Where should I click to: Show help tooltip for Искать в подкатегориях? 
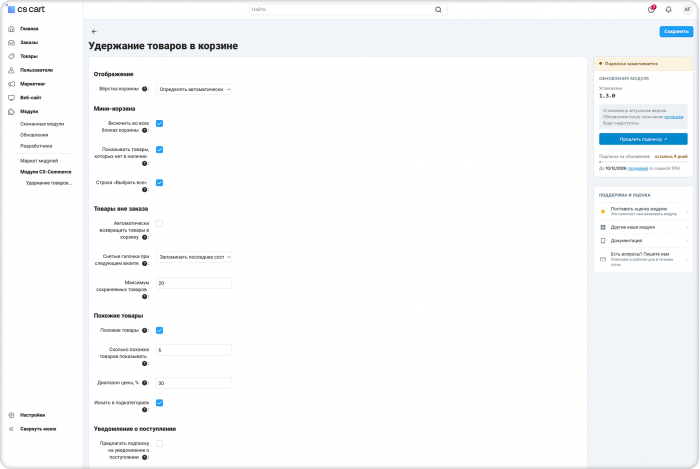pyautogui.click(x=145, y=410)
